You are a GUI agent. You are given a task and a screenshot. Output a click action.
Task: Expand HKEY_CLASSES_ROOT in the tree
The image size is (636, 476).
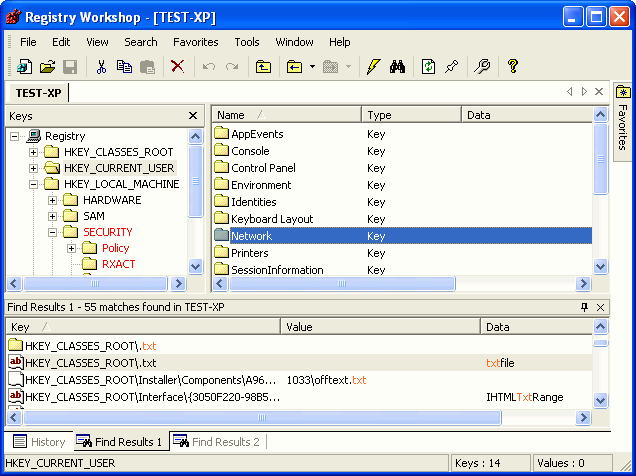(x=33, y=152)
